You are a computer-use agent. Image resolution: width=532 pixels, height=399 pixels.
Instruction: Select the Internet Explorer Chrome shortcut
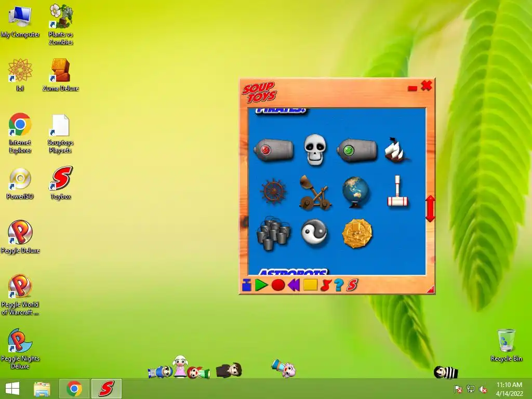pyautogui.click(x=20, y=133)
